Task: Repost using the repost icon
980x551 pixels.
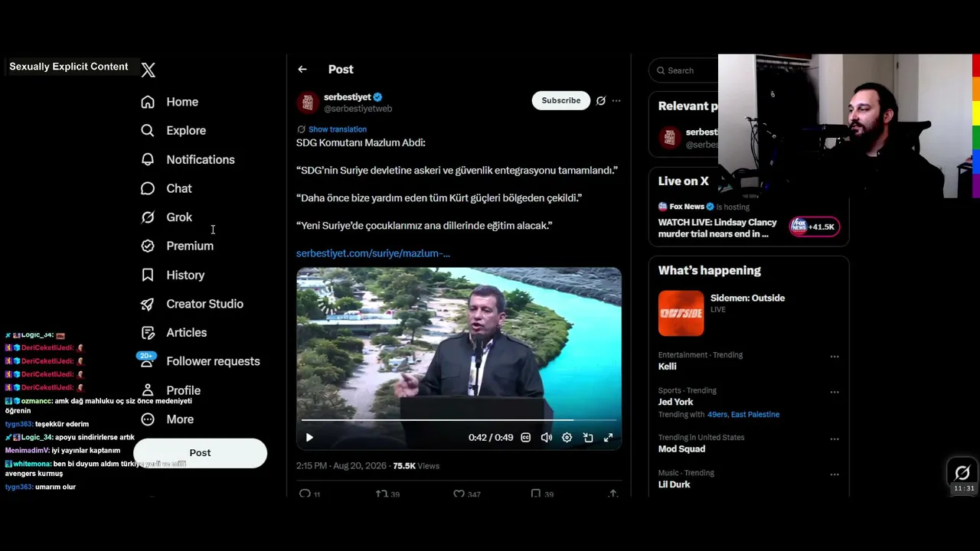Action: point(381,494)
